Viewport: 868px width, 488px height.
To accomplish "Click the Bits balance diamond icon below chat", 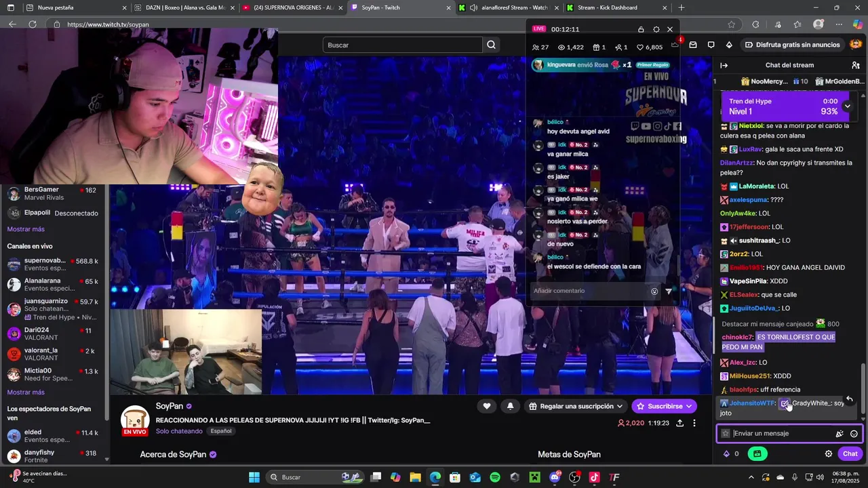I will (x=726, y=453).
